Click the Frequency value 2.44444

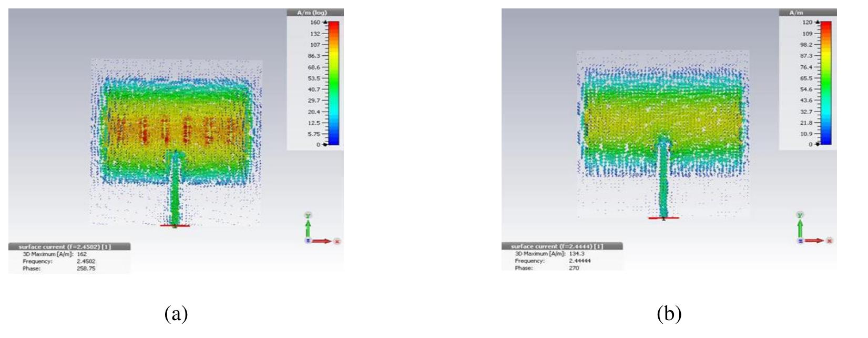click(579, 261)
